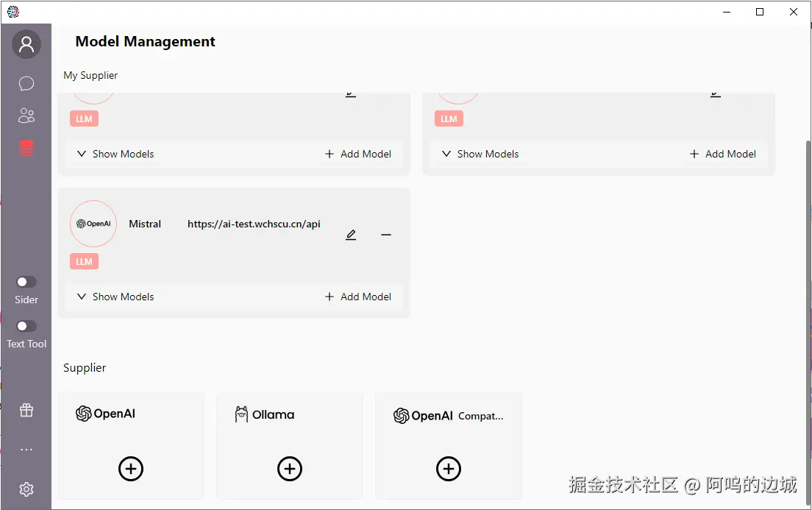Viewport: 812px width, 510px height.
Task: Click Add Model in top-right supplier card
Action: [723, 154]
